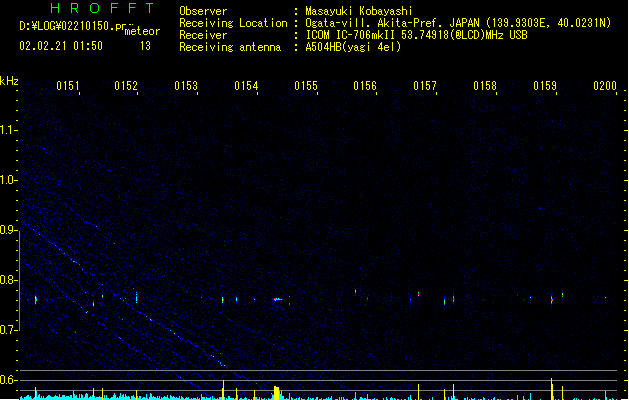Click the date stamp 02.02.21 01:50
The height and width of the screenshot is (400, 629).
61,46
